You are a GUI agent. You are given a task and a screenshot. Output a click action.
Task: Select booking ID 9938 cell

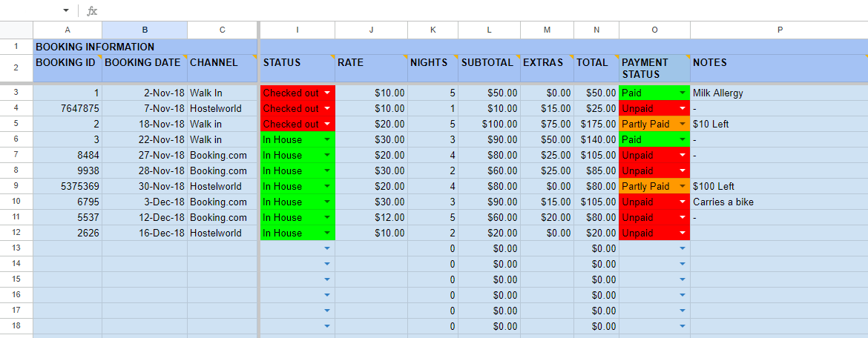68,171
